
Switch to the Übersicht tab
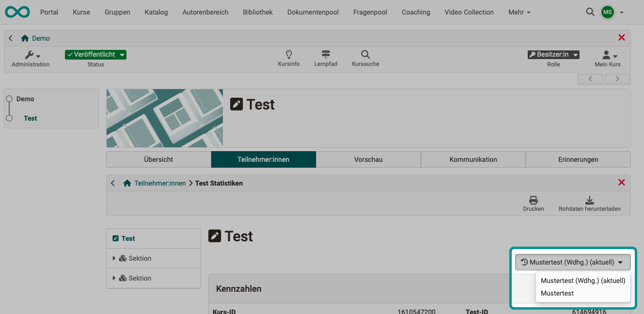(158, 159)
